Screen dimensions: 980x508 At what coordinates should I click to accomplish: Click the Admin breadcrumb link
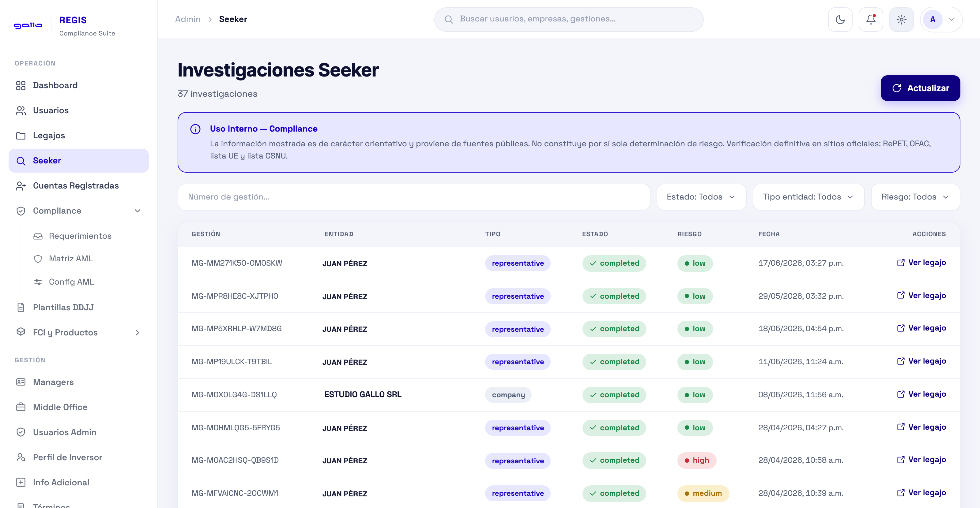(x=188, y=19)
